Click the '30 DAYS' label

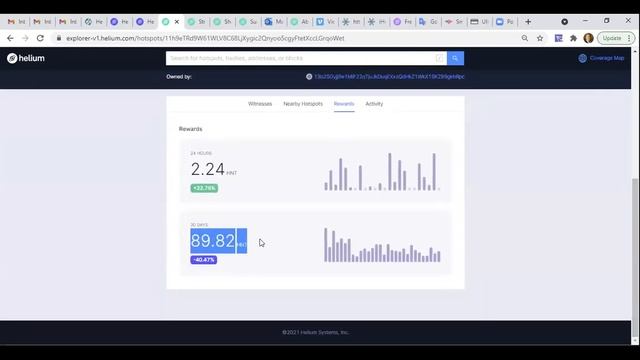(199, 225)
